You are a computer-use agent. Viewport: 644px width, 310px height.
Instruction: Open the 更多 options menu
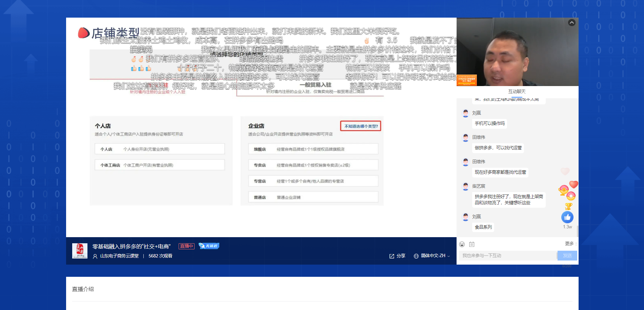(x=570, y=244)
